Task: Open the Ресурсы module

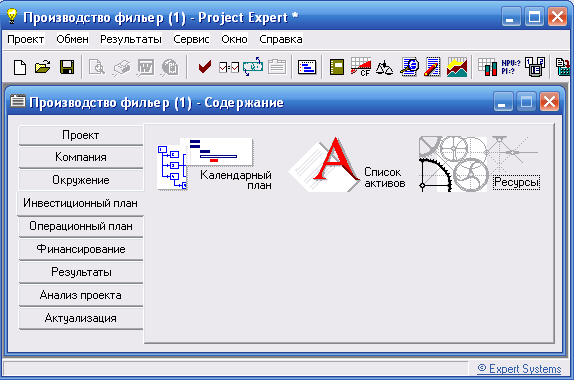Action: coord(480,164)
